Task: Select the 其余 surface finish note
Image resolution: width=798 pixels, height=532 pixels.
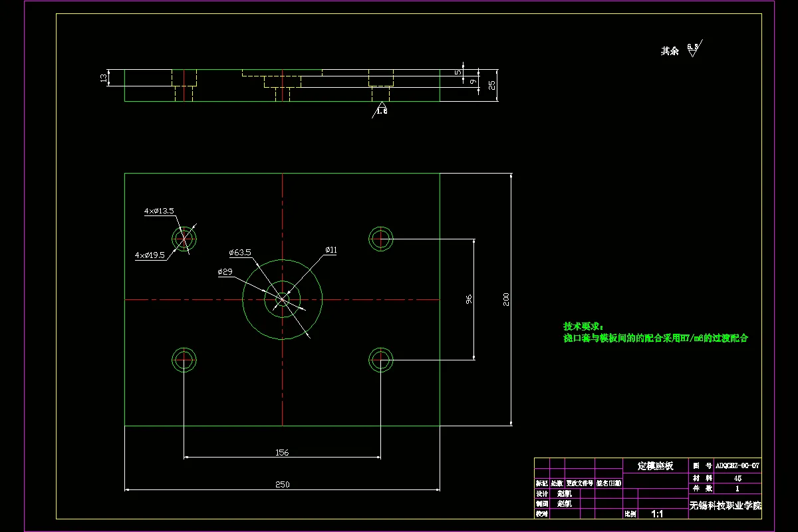Action: coord(670,51)
